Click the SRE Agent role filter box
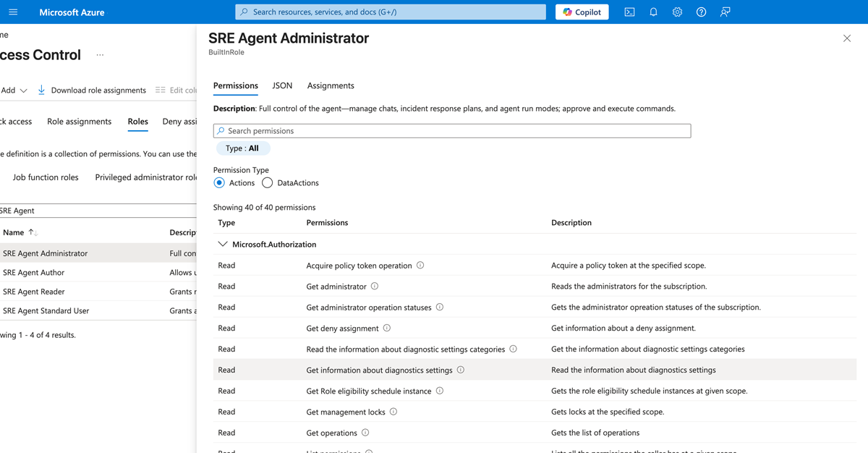Viewport: 868px width, 453px height. click(98, 211)
